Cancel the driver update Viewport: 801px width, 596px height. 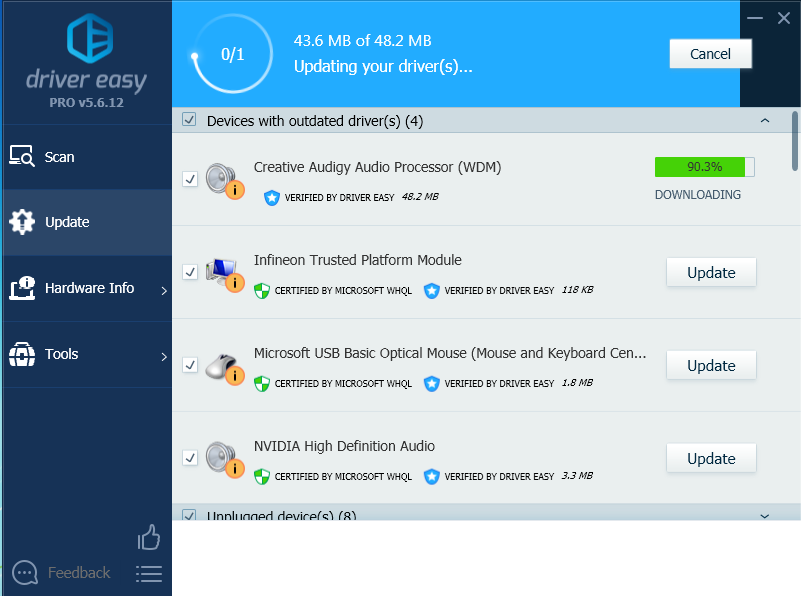711,54
